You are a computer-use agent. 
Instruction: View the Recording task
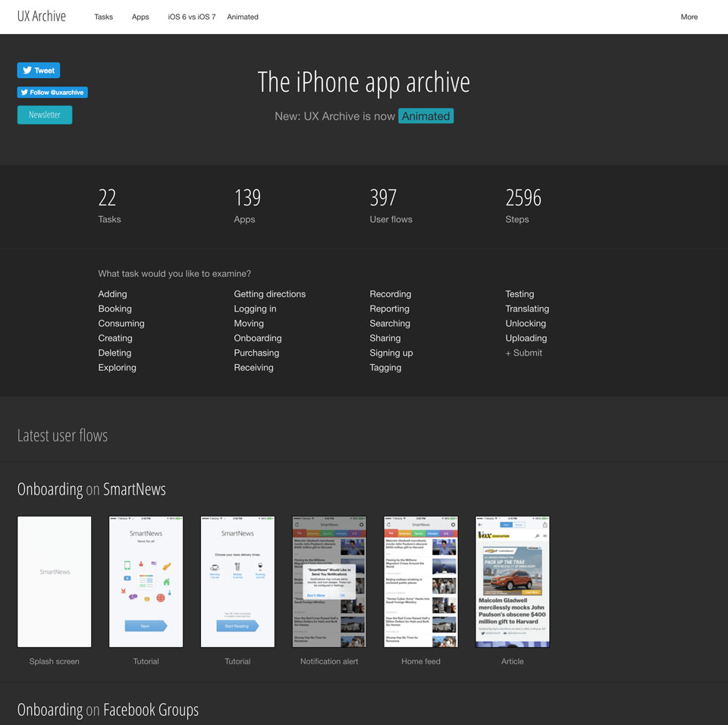(391, 294)
